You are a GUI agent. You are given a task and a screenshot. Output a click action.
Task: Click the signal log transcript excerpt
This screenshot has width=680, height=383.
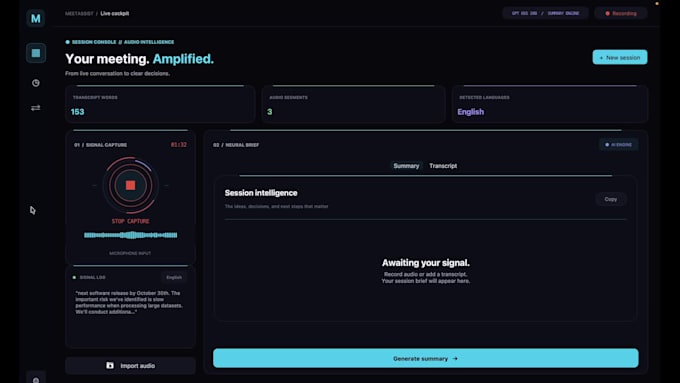[x=129, y=302]
